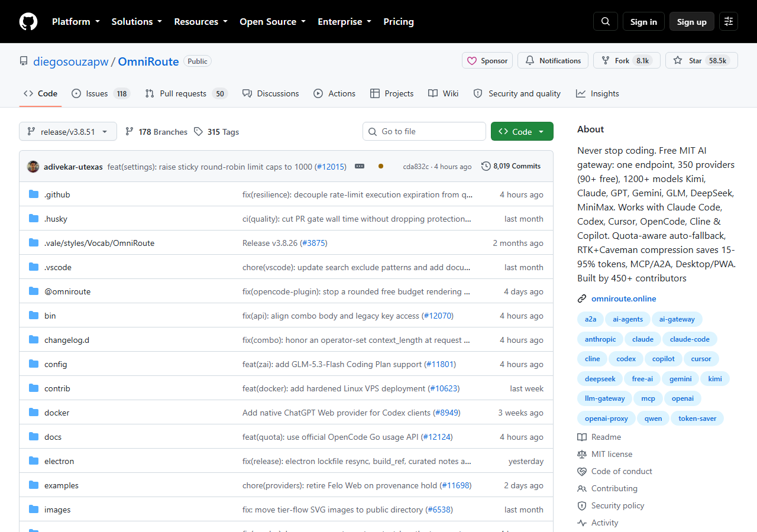Switch to the Wiki tab
This screenshot has height=532, width=757.
pos(444,93)
